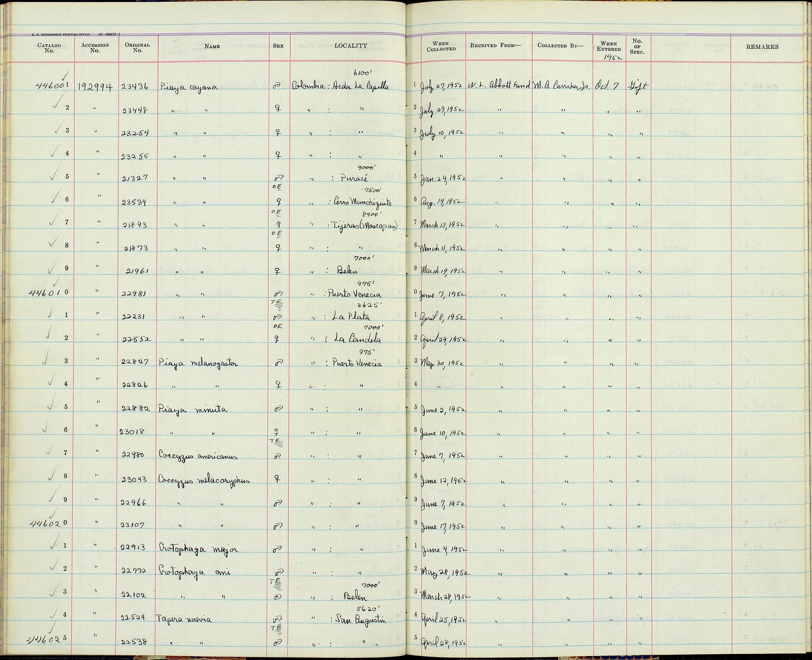Click the 'Sex' column header

click(279, 46)
